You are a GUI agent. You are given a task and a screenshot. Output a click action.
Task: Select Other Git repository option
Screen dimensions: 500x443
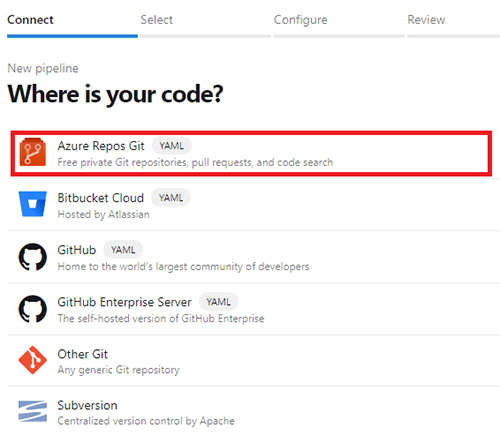253,361
